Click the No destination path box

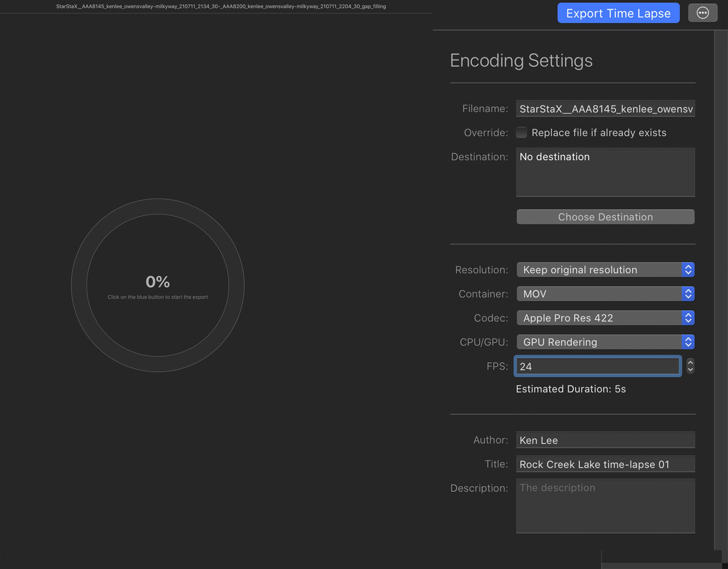click(605, 172)
